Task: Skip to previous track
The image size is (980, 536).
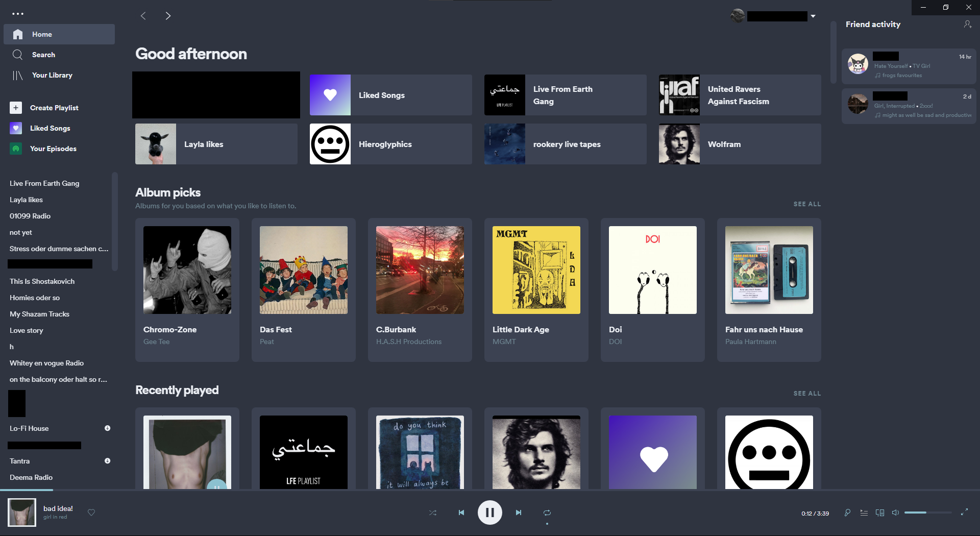Action: [x=461, y=513]
